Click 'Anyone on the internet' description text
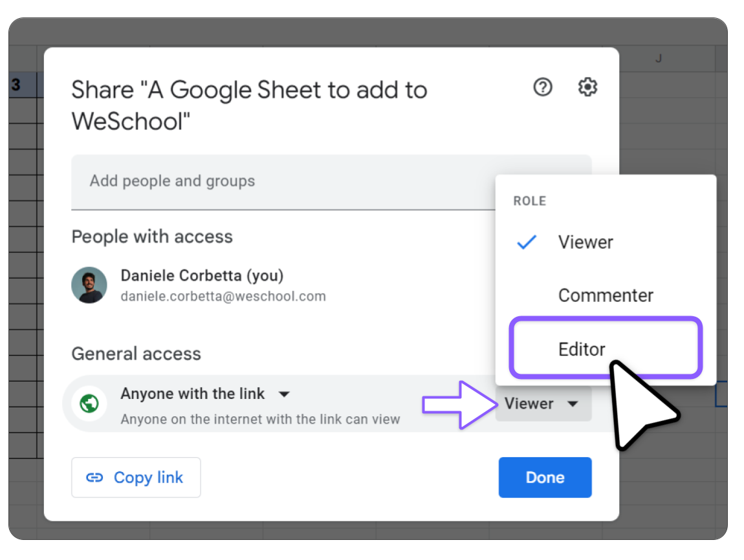The height and width of the screenshot is (560, 744). pos(260,419)
